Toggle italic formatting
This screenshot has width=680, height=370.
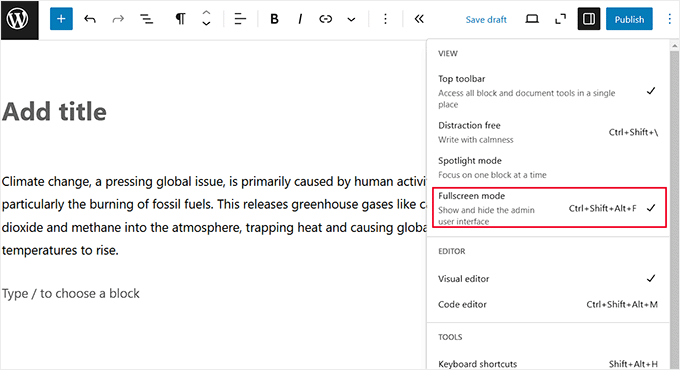300,19
